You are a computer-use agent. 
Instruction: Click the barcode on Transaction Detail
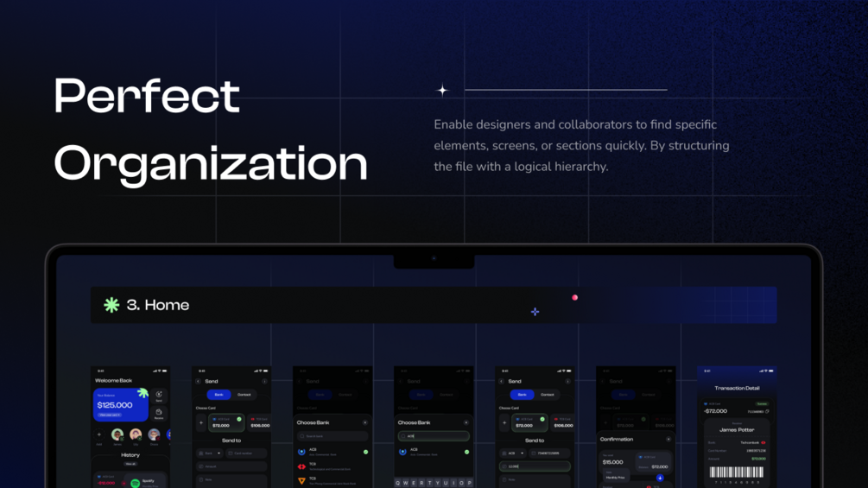(x=737, y=472)
